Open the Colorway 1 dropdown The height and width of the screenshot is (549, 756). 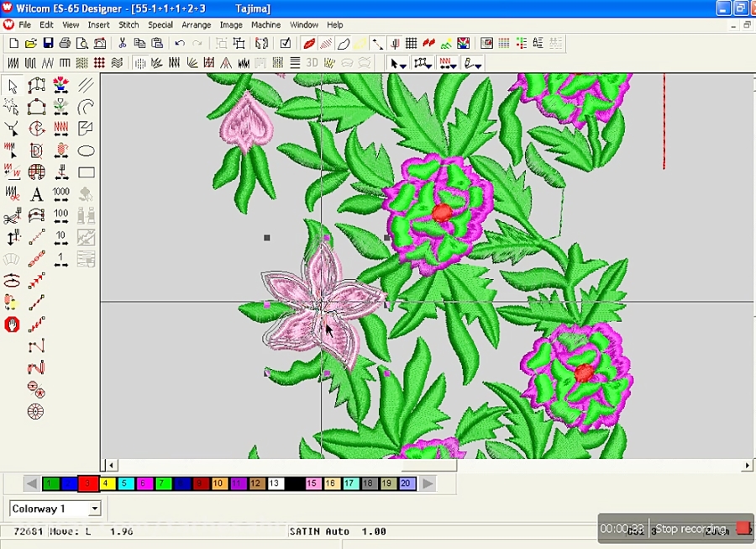click(x=96, y=509)
